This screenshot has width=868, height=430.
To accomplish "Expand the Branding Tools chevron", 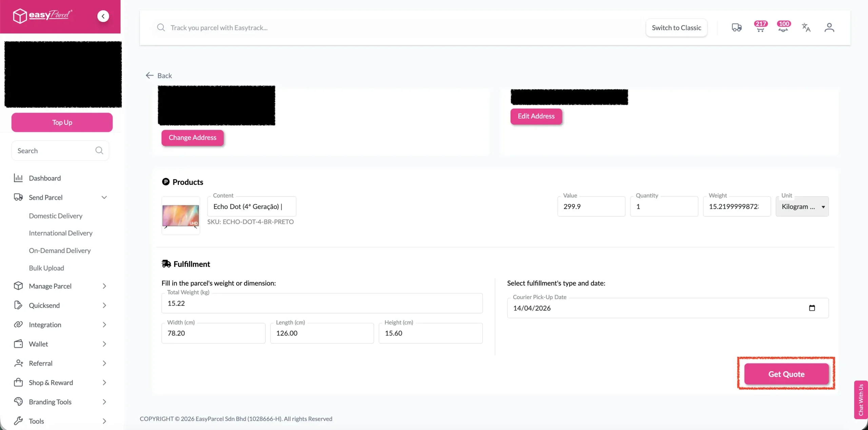I will [104, 402].
